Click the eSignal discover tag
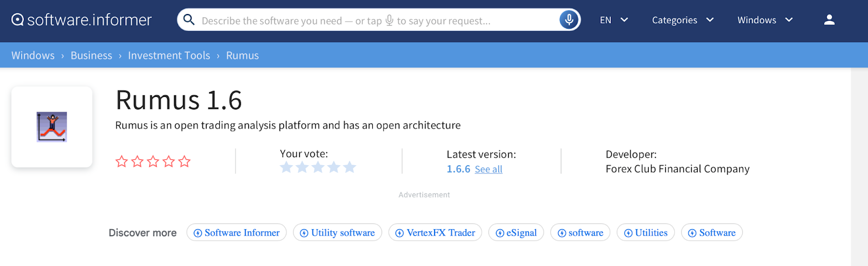This screenshot has width=868, height=266. click(516, 232)
